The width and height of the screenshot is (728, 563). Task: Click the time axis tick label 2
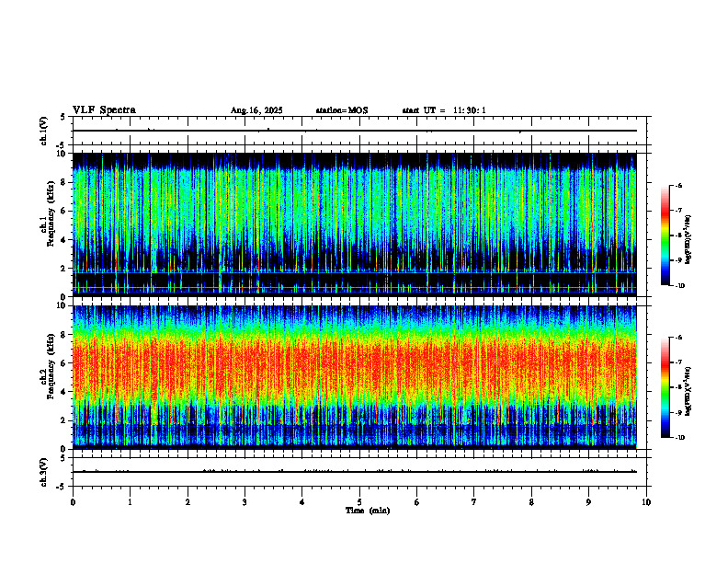click(188, 502)
